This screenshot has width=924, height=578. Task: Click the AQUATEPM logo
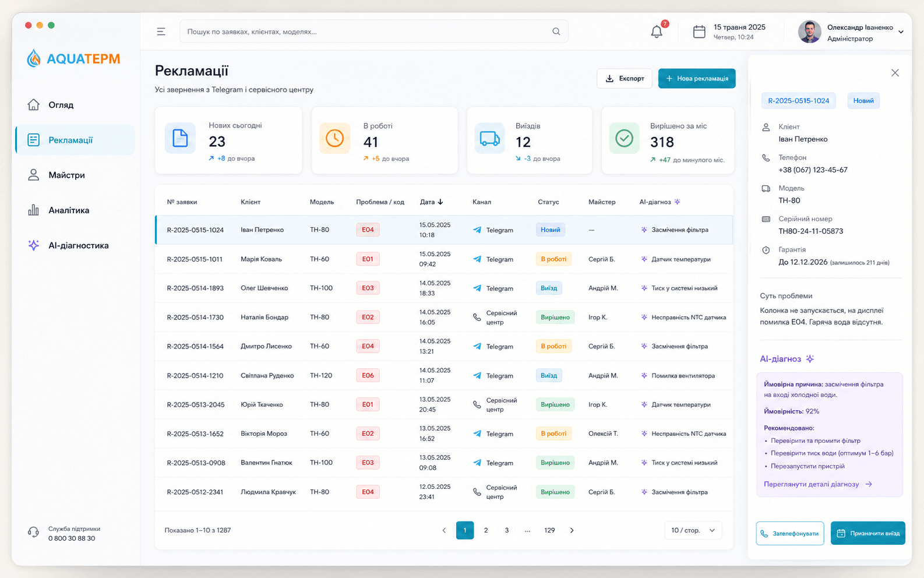pyautogui.click(x=73, y=58)
